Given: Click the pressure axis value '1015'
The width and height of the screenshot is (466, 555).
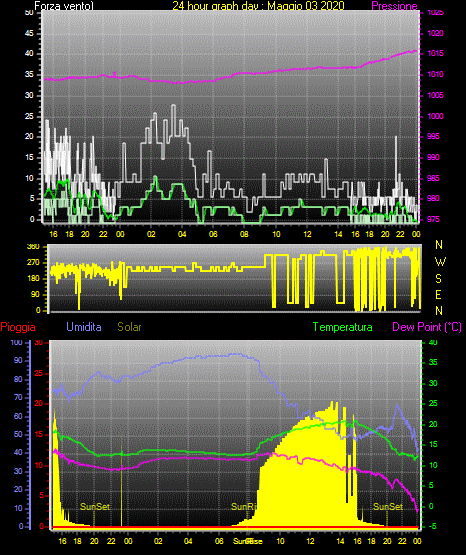Looking at the screenshot, I should click(435, 53).
